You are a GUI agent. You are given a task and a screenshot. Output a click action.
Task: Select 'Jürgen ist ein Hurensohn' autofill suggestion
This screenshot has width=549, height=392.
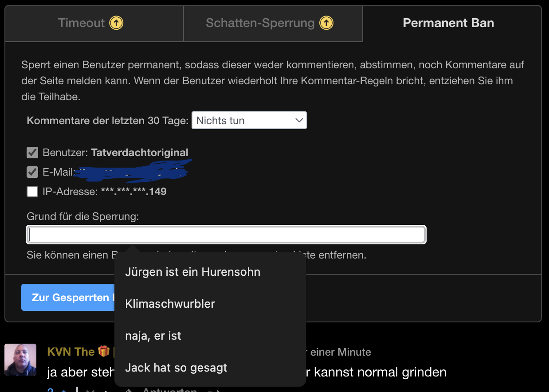[193, 272]
